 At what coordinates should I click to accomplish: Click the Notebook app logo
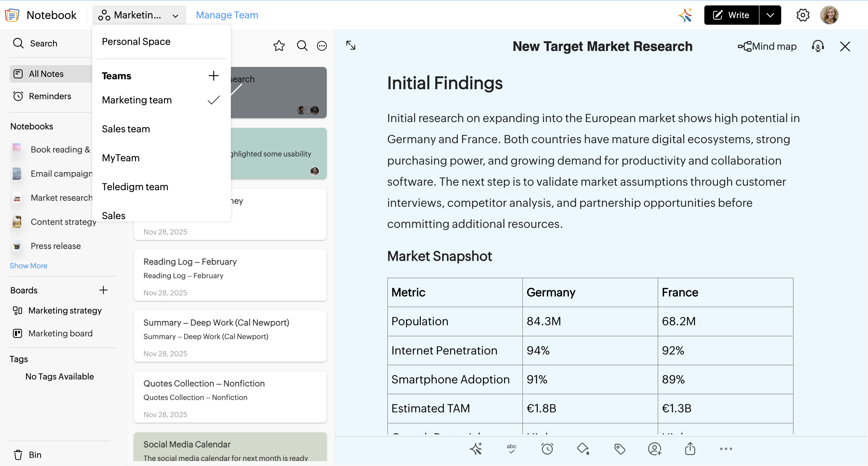coord(12,15)
